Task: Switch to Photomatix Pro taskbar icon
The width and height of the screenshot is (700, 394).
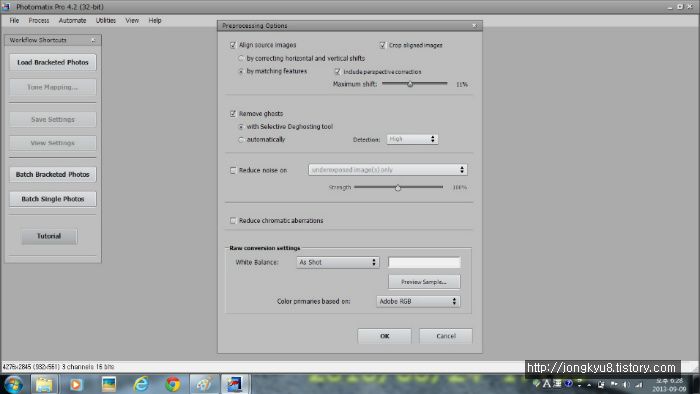Action: 235,384
